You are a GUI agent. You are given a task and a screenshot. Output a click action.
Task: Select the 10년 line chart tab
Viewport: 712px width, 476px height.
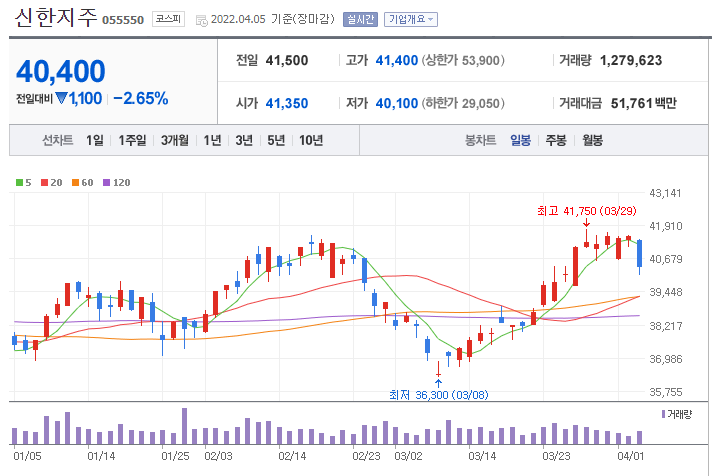coord(311,140)
